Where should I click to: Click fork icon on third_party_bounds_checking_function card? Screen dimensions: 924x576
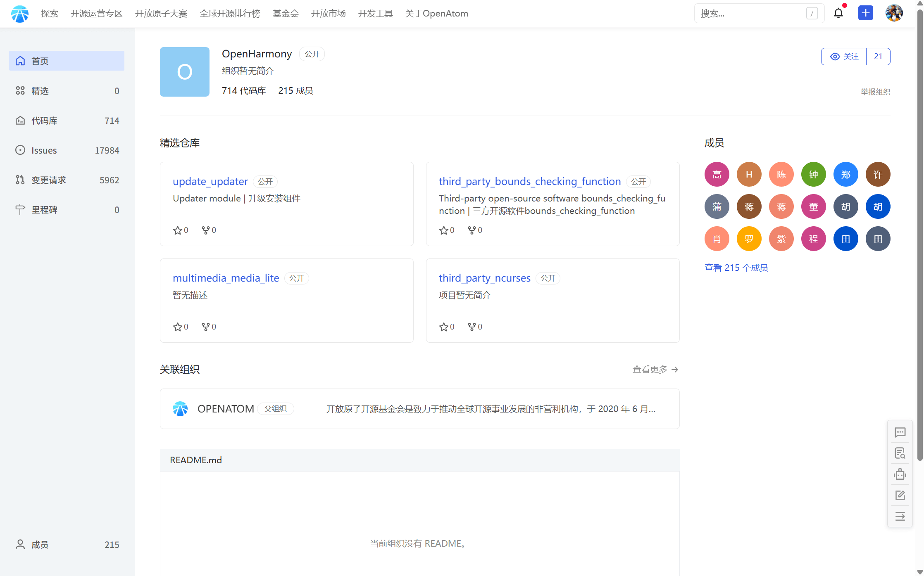pos(472,230)
